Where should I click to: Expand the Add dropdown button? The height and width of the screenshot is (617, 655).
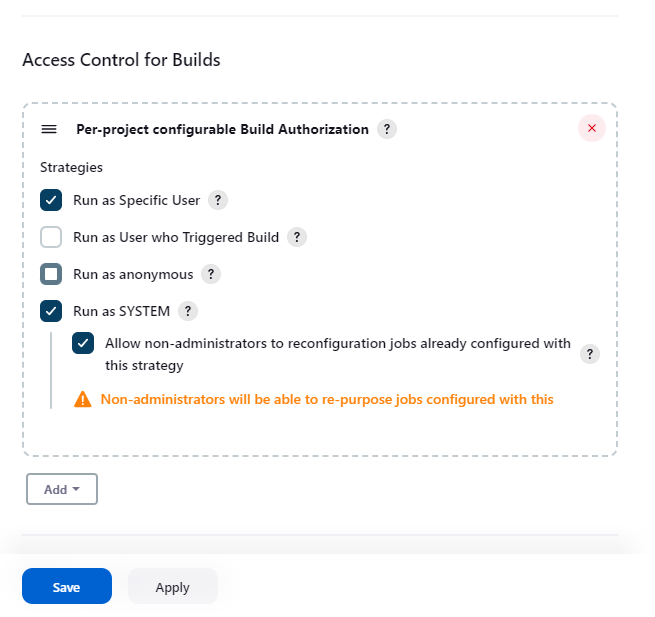point(62,489)
